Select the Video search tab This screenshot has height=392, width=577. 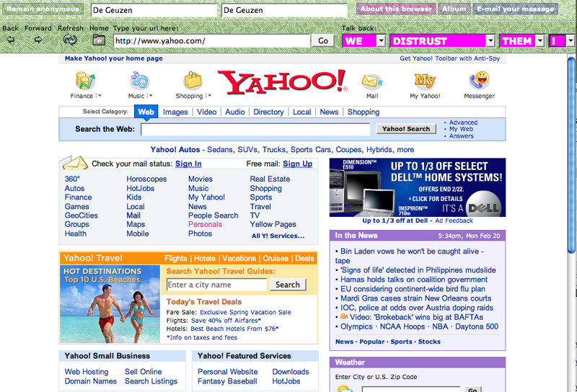tap(206, 112)
